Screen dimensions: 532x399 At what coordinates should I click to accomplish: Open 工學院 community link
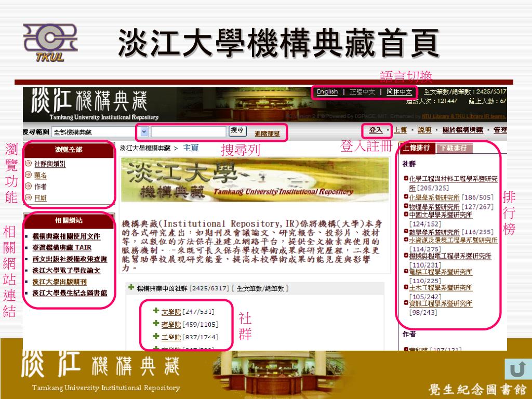click(x=171, y=337)
